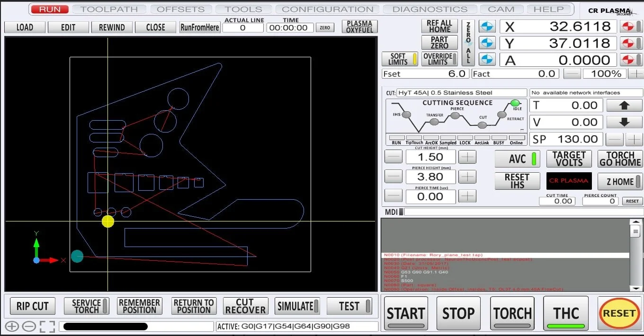644x336 pixels.
Task: Click REF ALL HOME
Action: [x=439, y=27]
